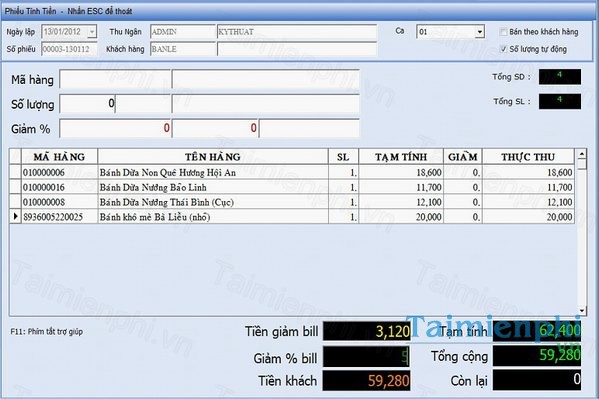Select row Bánh khô mè Bà Liễu (nhỏ)

292,217
